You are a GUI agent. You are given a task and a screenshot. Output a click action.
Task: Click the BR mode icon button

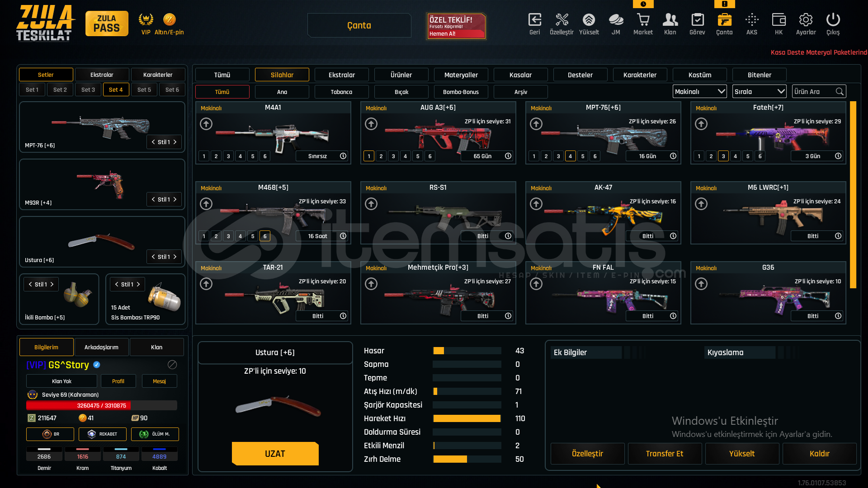click(x=50, y=434)
